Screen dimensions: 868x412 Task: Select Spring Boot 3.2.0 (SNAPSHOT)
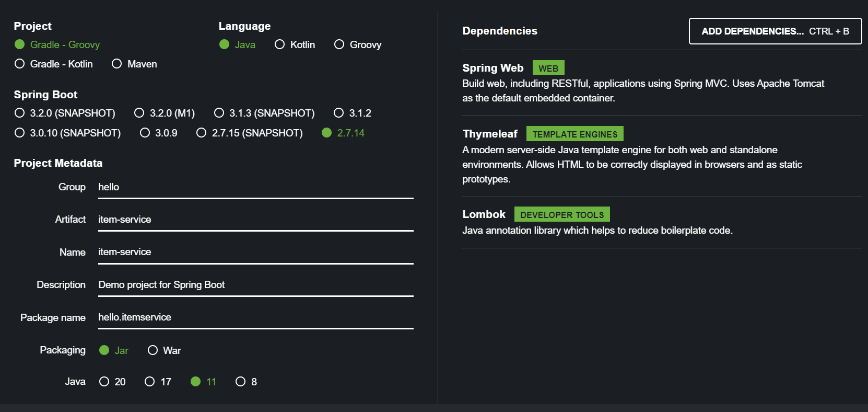point(65,113)
